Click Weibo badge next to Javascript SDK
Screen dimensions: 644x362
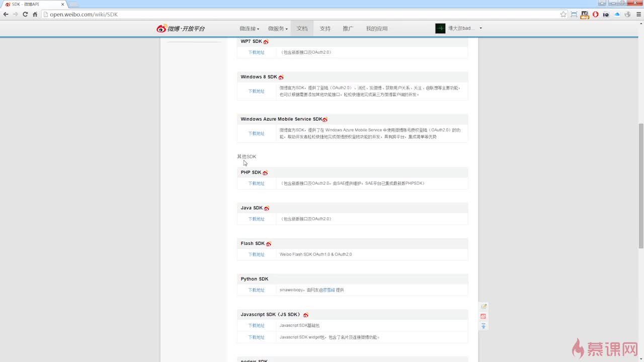(305, 315)
